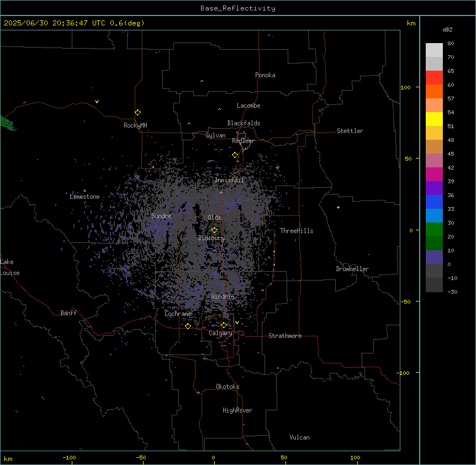The height and width of the screenshot is (465, 476).
Task: Click the km unit label at top right
Action: [x=411, y=23]
